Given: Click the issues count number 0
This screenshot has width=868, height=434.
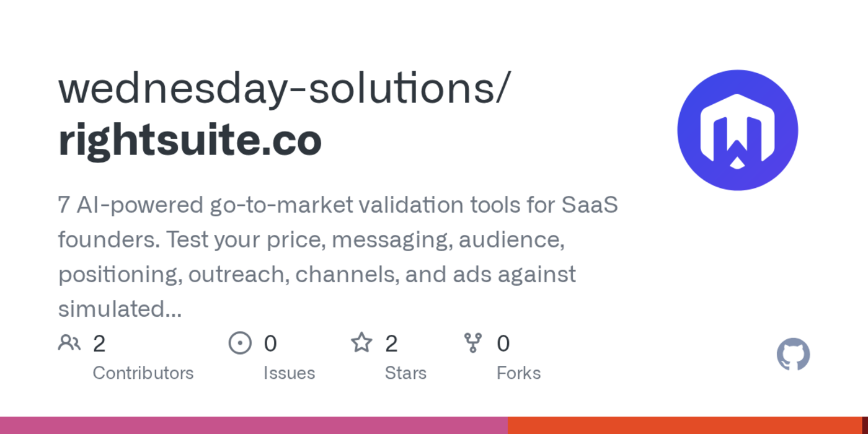Looking at the screenshot, I should click(x=270, y=343).
